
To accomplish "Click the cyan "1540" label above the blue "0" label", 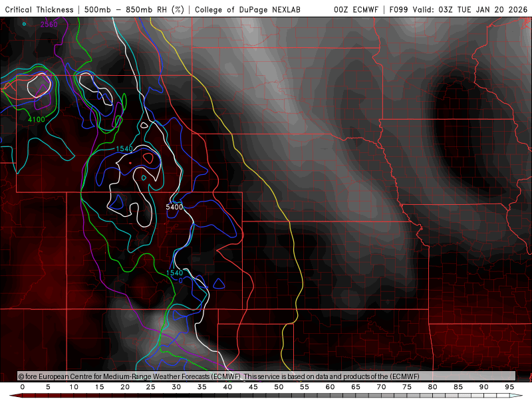I will 174,273.
